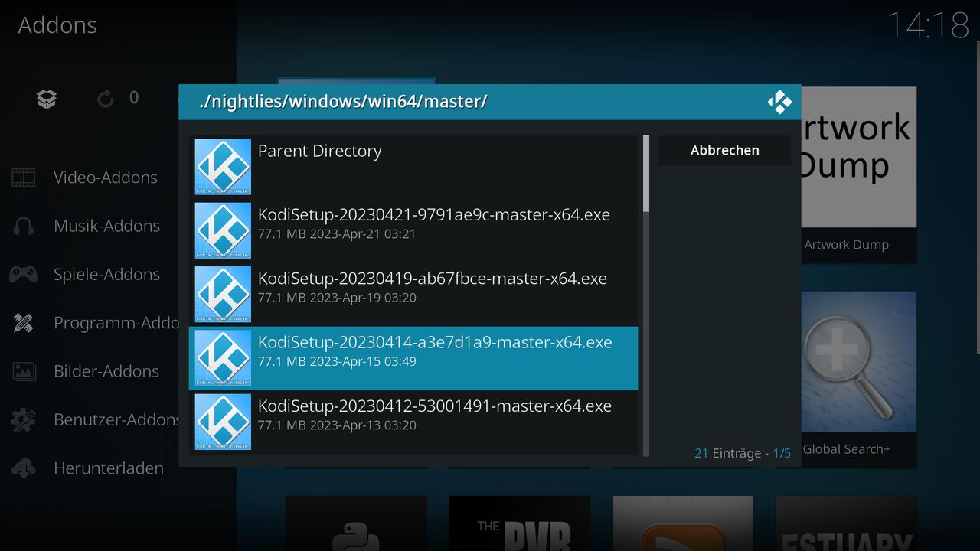The height and width of the screenshot is (551, 980).
Task: Click the ./nightlies/windows/win64/master/ path title
Action: pyautogui.click(x=342, y=101)
